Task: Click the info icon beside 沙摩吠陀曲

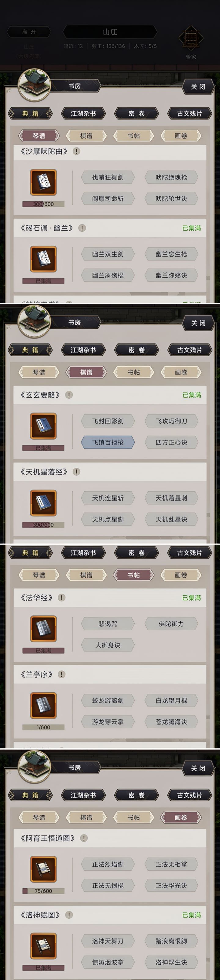Action: tap(76, 151)
